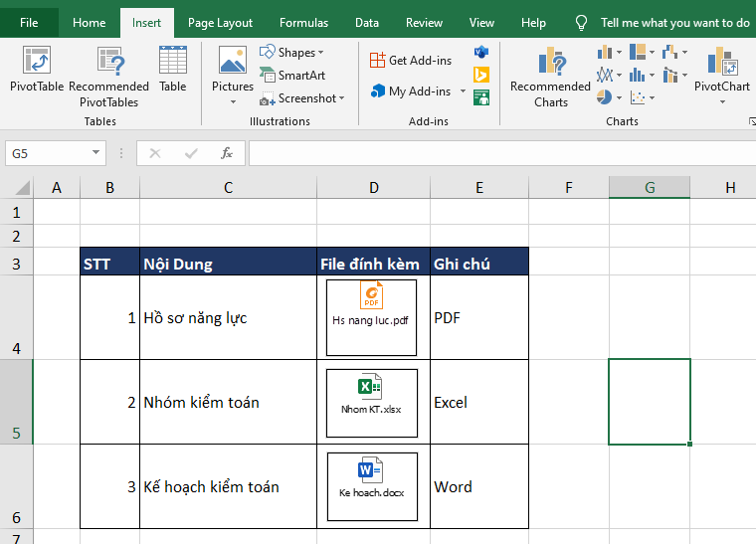The image size is (756, 544).
Task: Click Recommended Charts icon
Action: [550, 62]
